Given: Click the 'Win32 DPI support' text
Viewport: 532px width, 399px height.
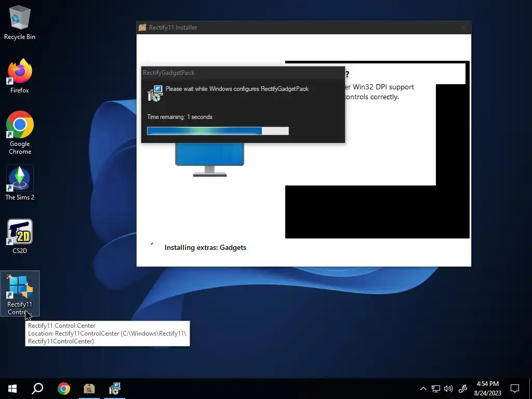Looking at the screenshot, I should [383, 87].
